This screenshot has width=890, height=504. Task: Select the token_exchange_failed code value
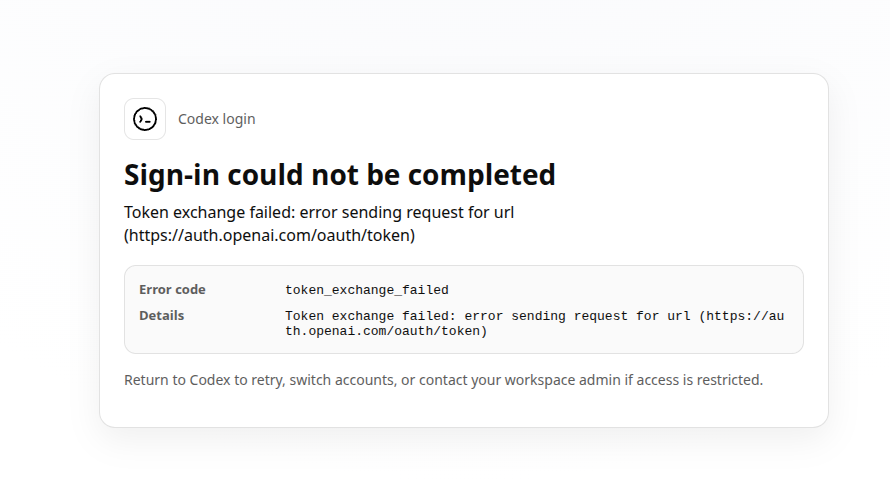click(367, 290)
